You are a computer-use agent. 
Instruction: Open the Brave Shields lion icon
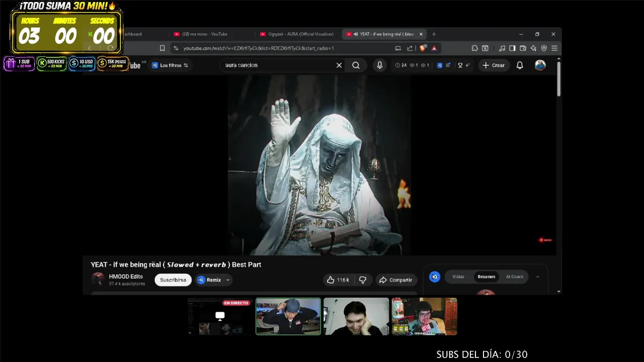click(423, 48)
